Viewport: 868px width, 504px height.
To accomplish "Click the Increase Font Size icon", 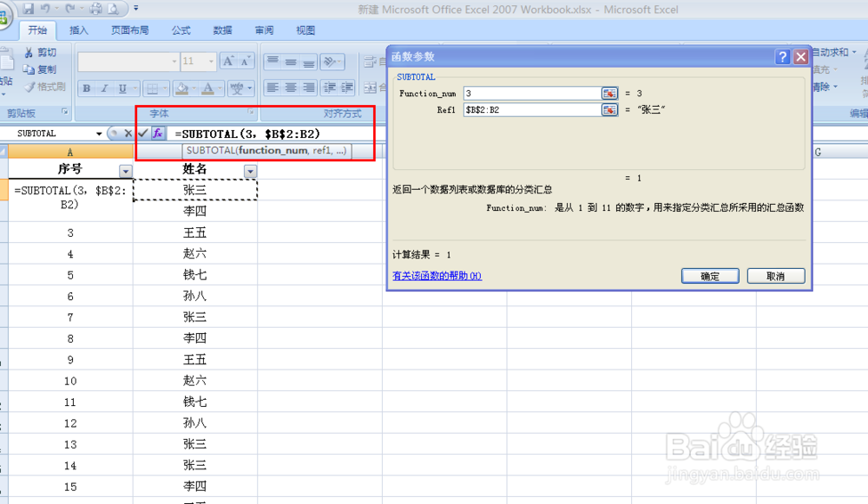I will pyautogui.click(x=228, y=61).
